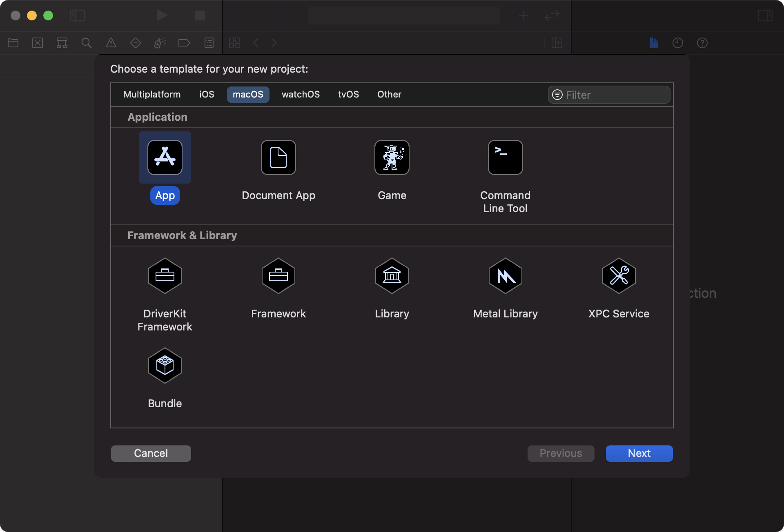This screenshot has width=784, height=532.
Task: Choose the Document App template
Action: point(278,157)
